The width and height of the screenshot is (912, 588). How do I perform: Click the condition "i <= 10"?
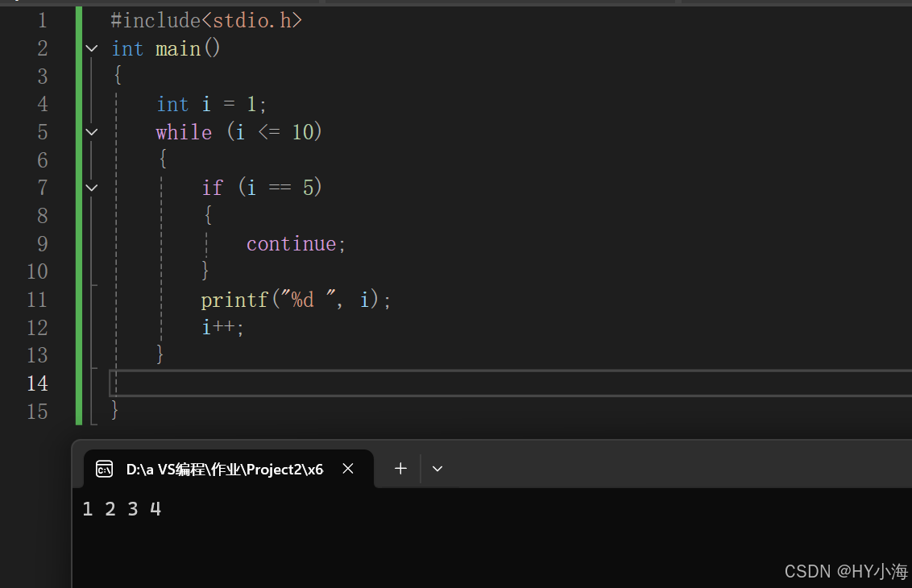(275, 133)
